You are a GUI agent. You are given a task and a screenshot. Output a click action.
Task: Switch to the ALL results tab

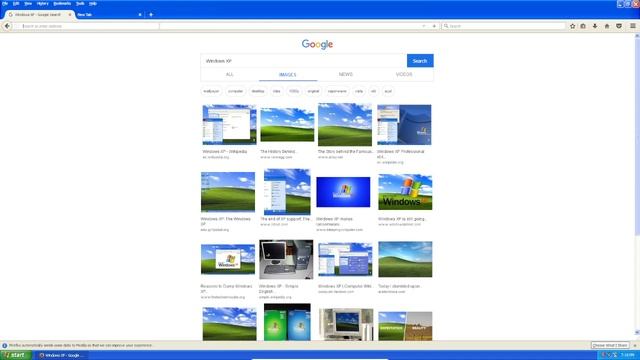[230, 75]
